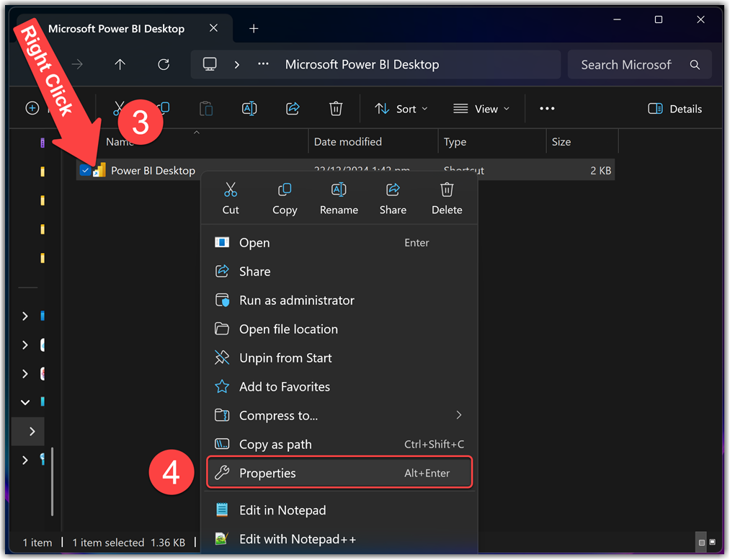Open the View dropdown

click(481, 109)
